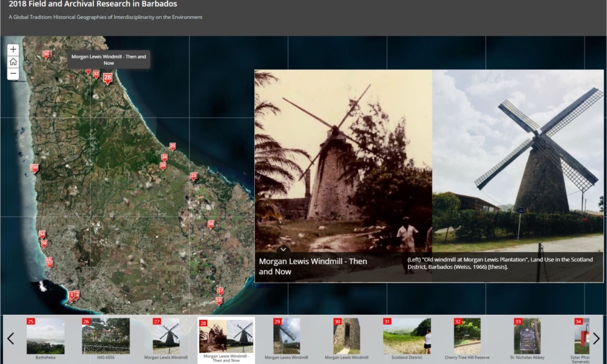607x364 pixels.
Task: Show the Scotland District thumbnail
Action: point(407,337)
